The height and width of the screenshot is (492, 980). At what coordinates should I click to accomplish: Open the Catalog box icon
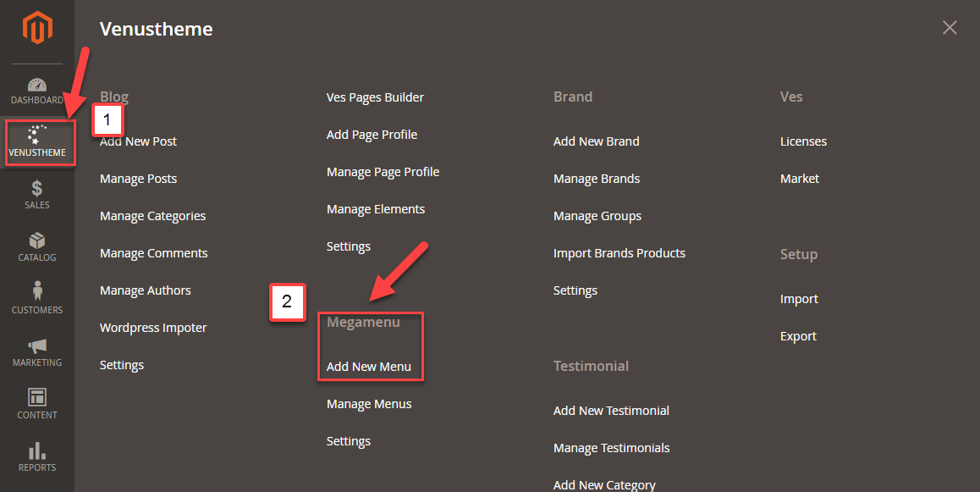(37, 241)
